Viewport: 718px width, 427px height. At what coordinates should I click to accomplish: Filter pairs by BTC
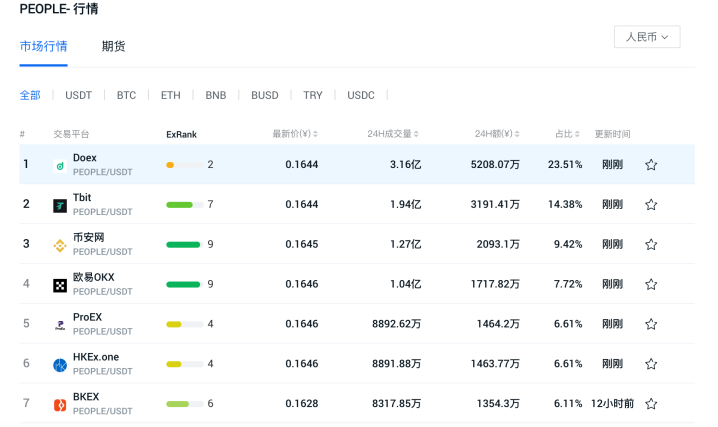pyautogui.click(x=126, y=95)
